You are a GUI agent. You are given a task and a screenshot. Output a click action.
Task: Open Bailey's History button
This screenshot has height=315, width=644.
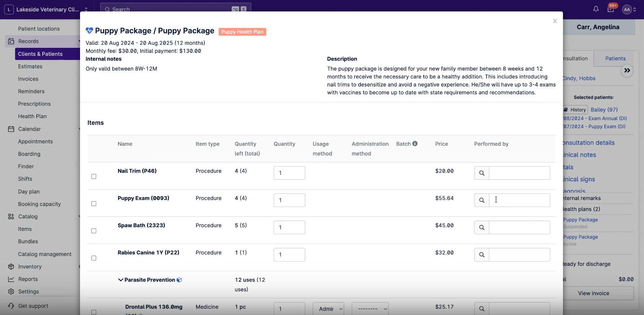575,110
